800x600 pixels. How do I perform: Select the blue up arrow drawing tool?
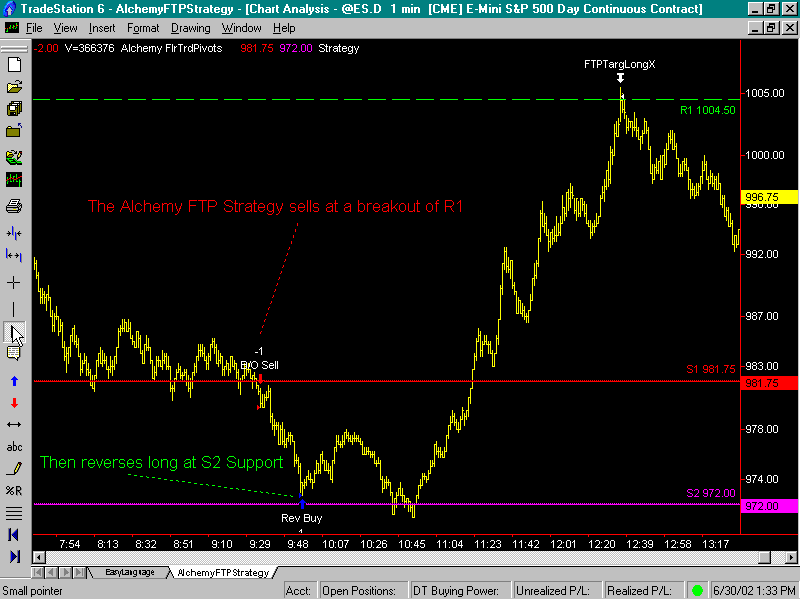click(x=14, y=381)
